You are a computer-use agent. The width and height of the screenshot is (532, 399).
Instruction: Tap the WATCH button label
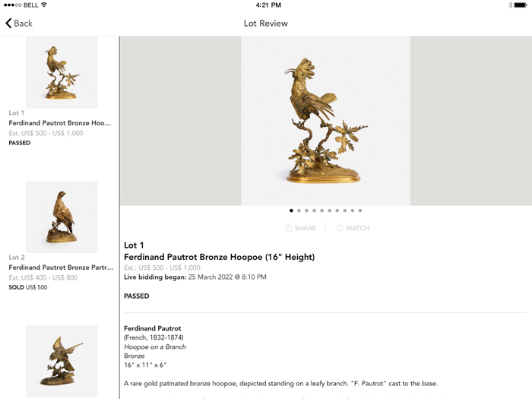tap(358, 228)
